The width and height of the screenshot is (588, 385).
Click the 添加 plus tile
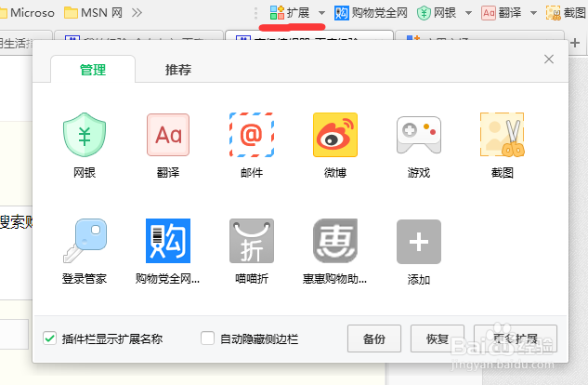419,242
